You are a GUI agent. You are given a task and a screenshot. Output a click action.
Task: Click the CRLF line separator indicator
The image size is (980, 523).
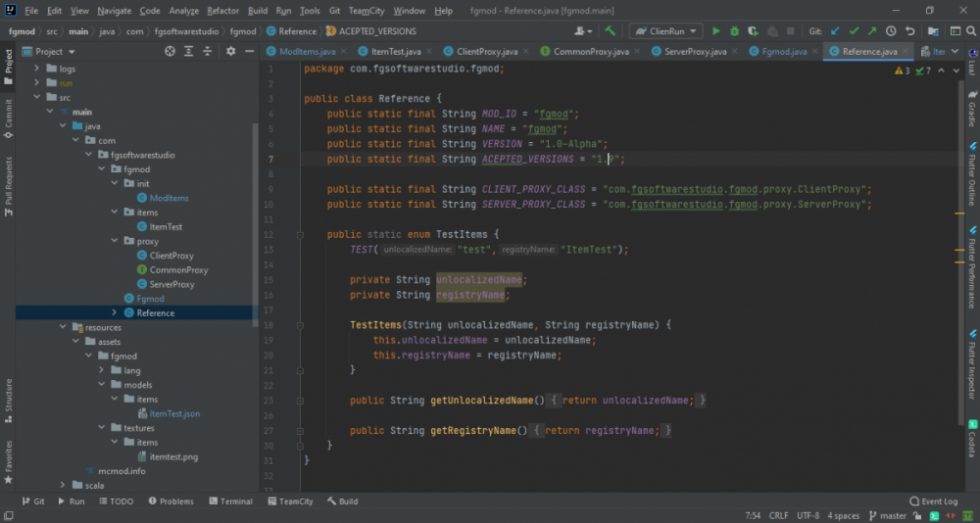[x=779, y=516]
